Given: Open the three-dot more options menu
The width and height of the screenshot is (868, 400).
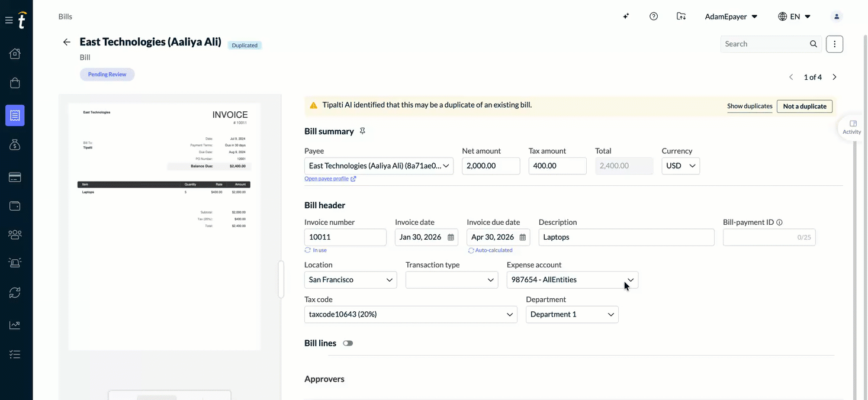Looking at the screenshot, I should click(834, 44).
